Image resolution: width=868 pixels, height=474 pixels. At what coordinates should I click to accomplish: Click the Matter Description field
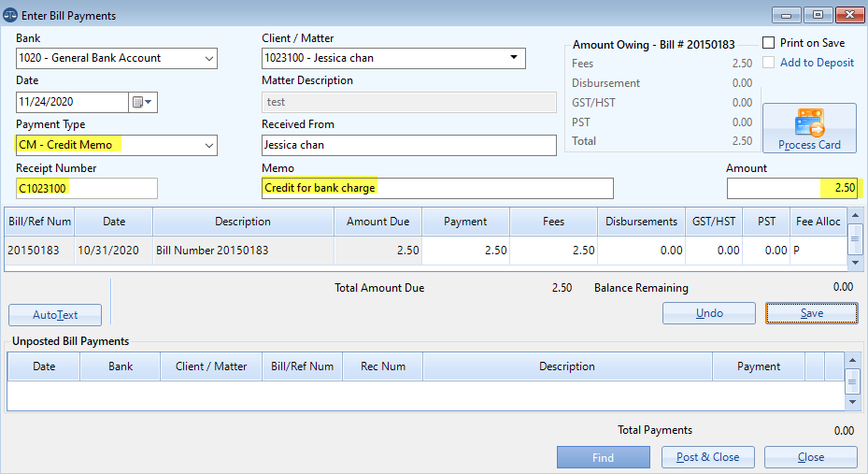tap(408, 102)
